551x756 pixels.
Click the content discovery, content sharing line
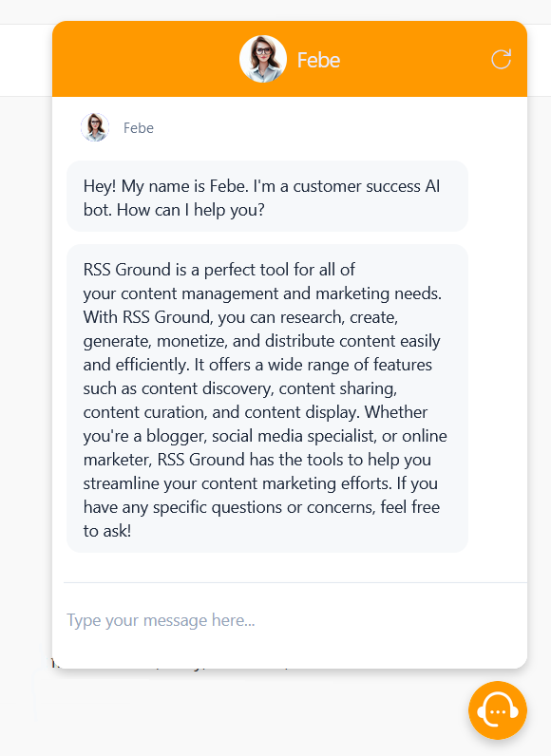point(240,388)
